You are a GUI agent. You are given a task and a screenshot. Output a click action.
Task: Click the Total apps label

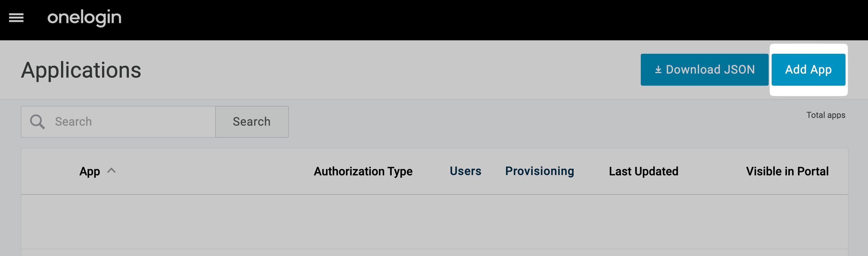(x=825, y=115)
